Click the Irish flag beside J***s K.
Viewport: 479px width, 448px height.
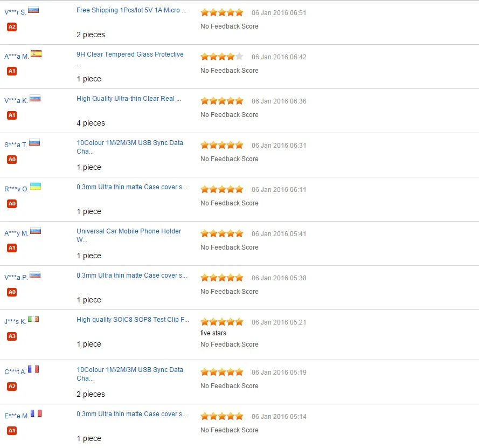(x=33, y=319)
